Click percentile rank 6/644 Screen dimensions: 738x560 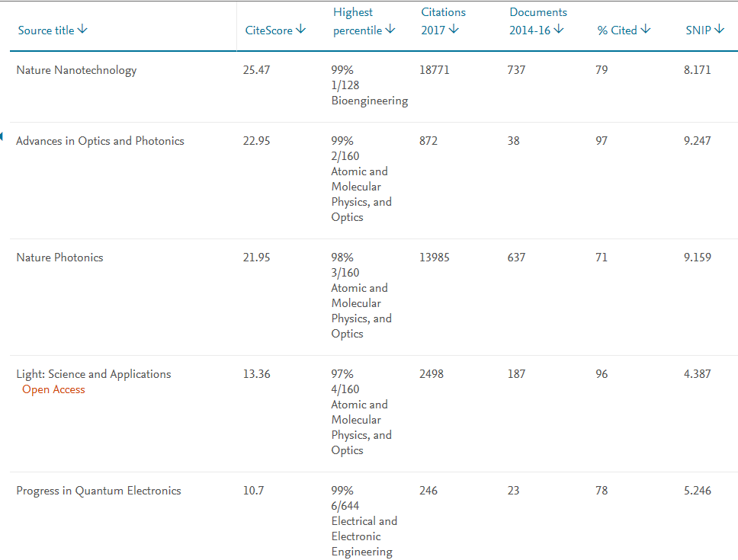(x=345, y=506)
